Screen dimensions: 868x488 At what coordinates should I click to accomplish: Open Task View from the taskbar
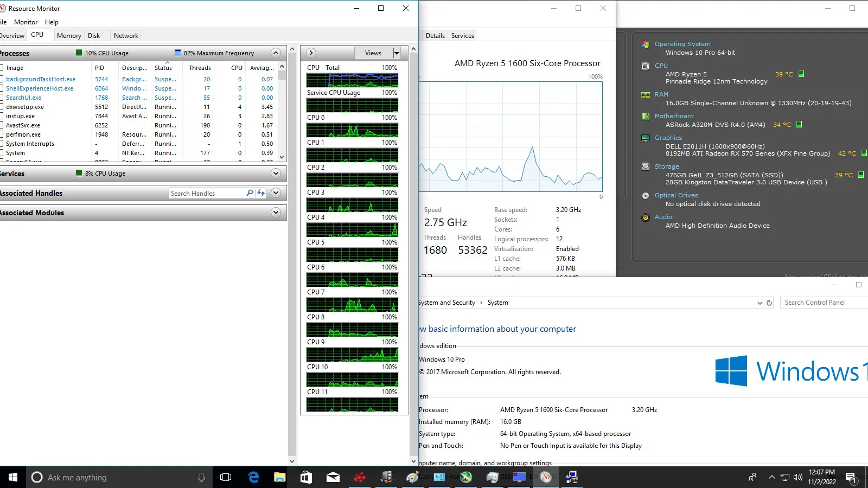tap(226, 477)
